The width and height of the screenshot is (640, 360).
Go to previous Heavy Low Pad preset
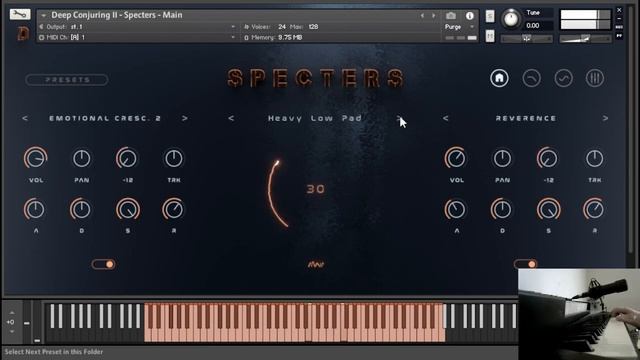231,118
